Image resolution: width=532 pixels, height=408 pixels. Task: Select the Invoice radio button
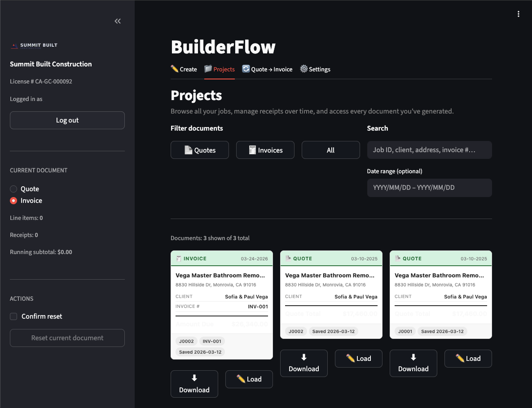[x=13, y=201]
